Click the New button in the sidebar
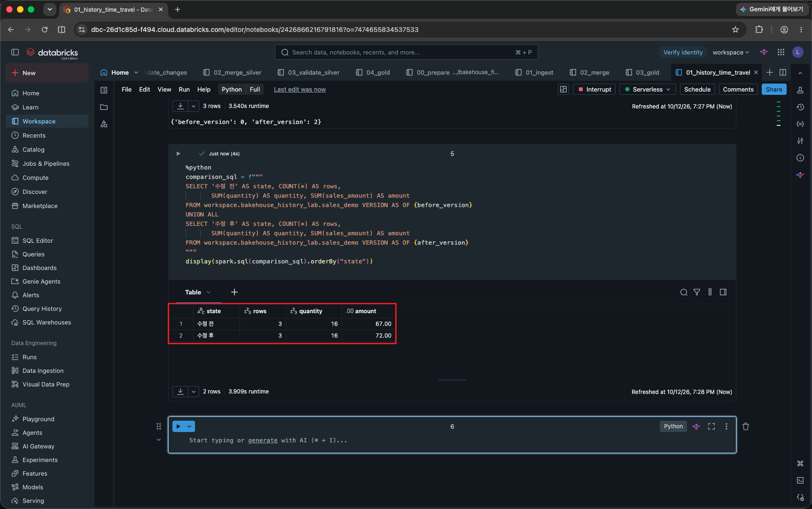This screenshot has height=509, width=812. [47, 73]
